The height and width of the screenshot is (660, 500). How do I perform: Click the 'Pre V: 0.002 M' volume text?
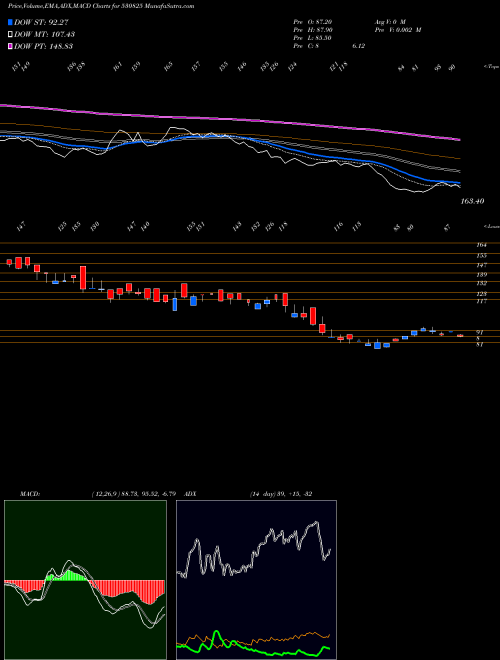398,30
